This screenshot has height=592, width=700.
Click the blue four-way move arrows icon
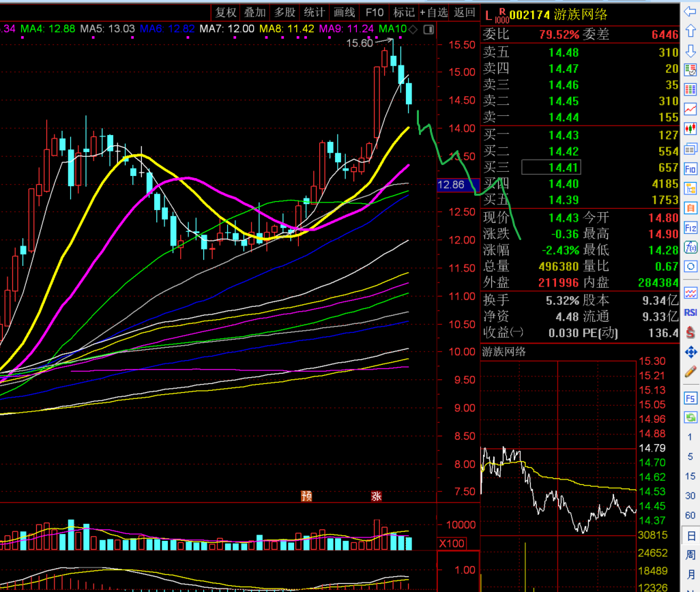[x=690, y=352]
